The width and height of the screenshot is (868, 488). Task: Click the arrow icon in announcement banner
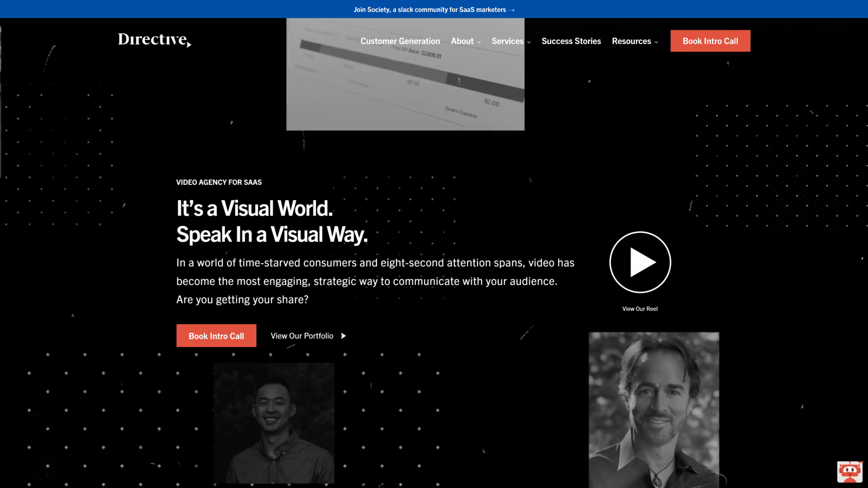511,9
